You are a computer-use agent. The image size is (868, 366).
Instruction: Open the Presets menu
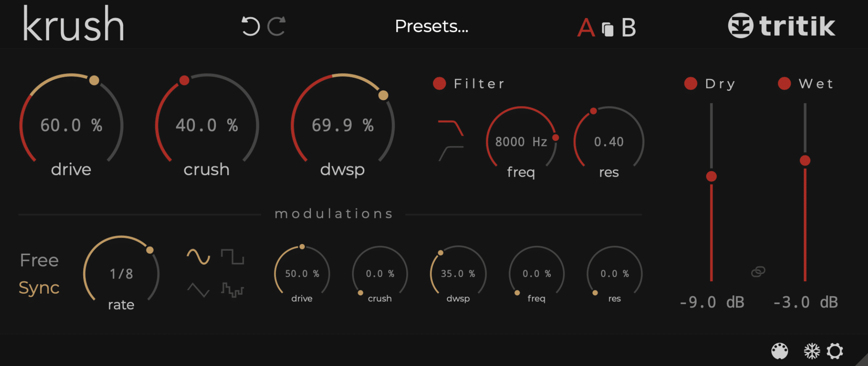click(x=431, y=27)
